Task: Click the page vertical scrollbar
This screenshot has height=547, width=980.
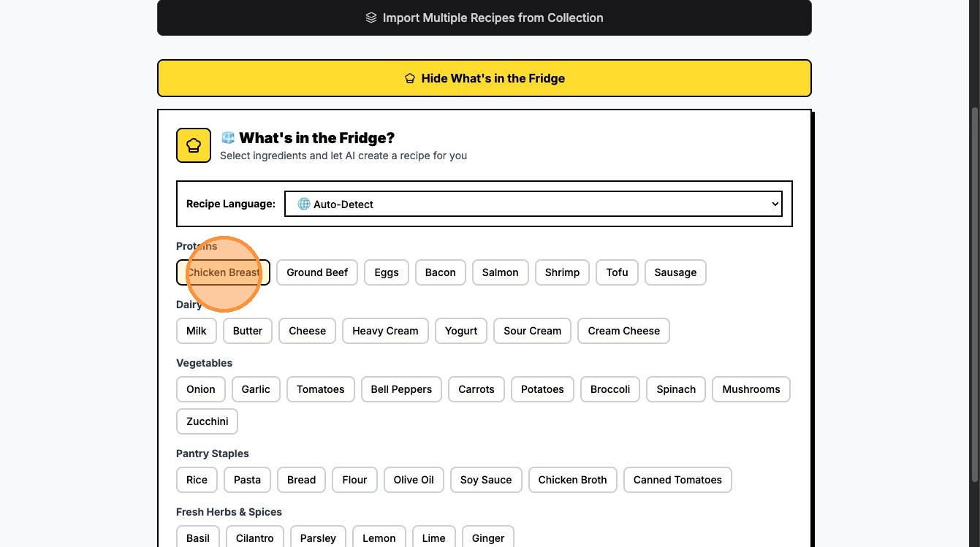Action: (x=974, y=292)
